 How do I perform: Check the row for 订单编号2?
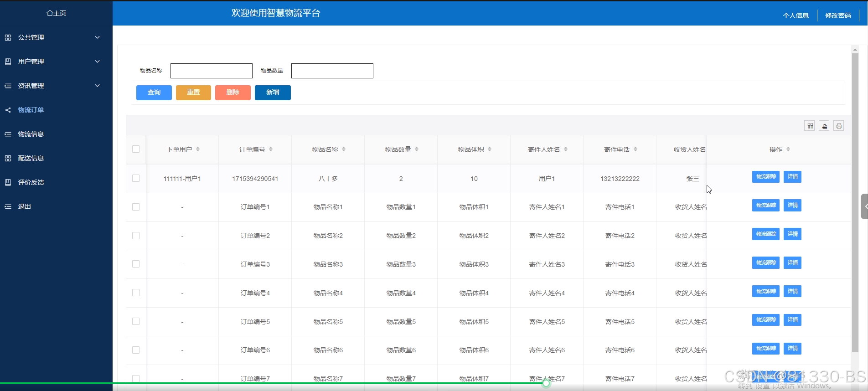pos(136,236)
